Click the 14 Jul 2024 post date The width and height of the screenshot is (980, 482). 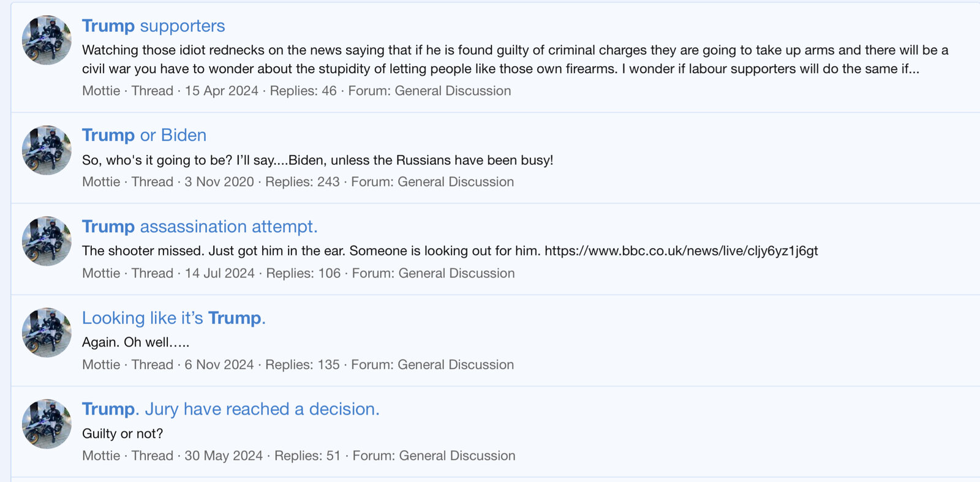pos(219,273)
